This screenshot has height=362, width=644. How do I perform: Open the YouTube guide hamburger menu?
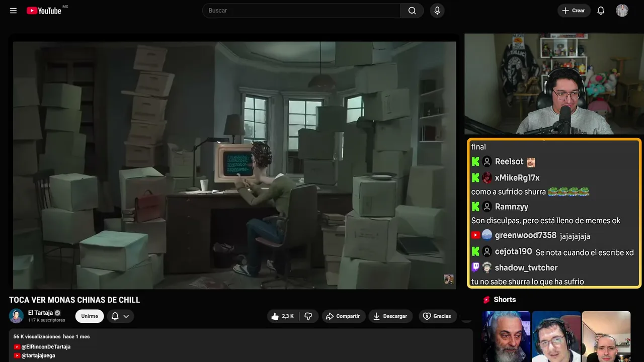(x=14, y=11)
